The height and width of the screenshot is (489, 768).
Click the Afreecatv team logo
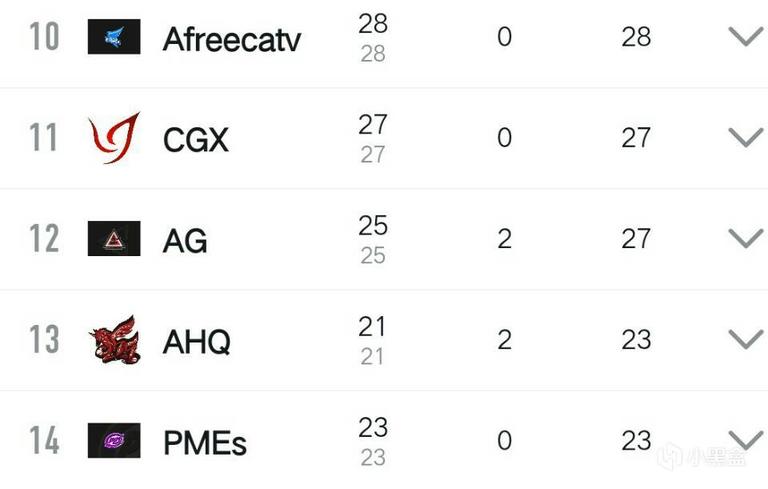click(114, 37)
